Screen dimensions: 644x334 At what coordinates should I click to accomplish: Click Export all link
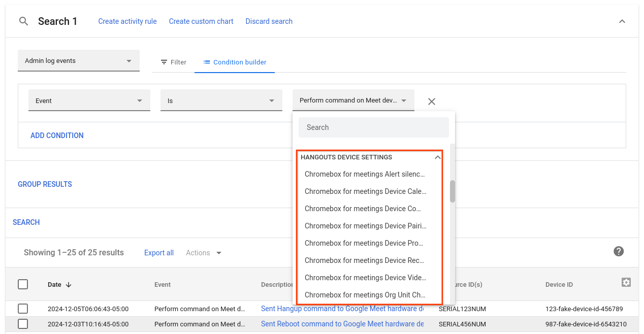[x=159, y=253]
